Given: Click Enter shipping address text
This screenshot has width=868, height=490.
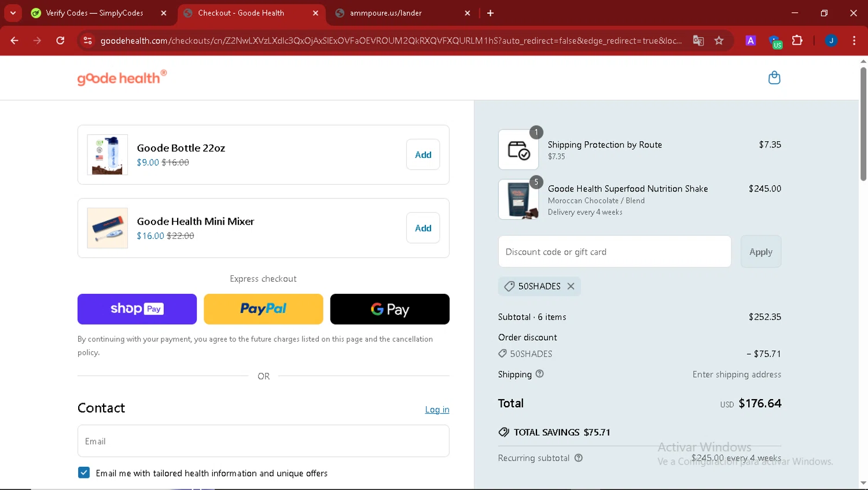Looking at the screenshot, I should [737, 374].
